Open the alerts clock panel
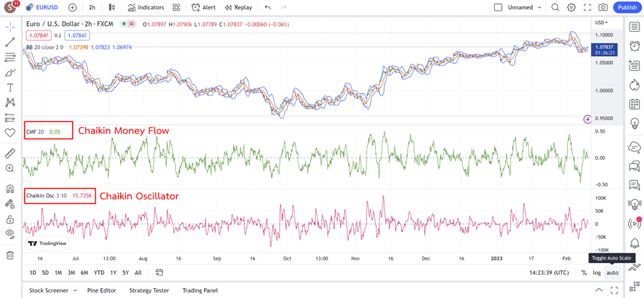The height and width of the screenshot is (298, 644). pyautogui.click(x=634, y=45)
